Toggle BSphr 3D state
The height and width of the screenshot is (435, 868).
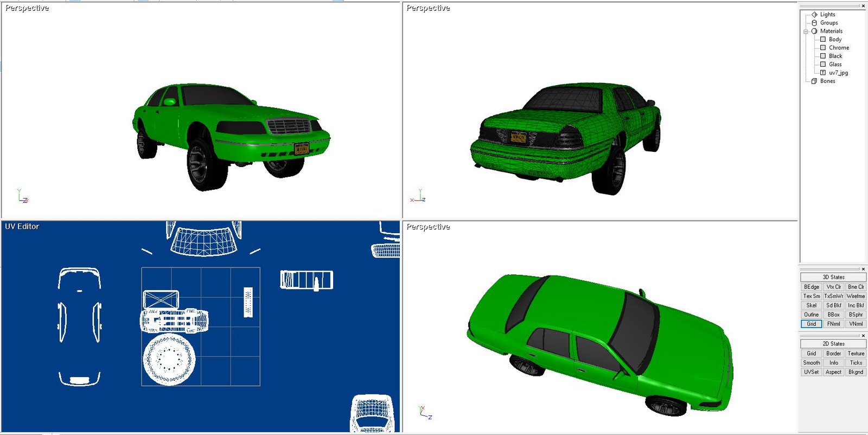click(856, 315)
